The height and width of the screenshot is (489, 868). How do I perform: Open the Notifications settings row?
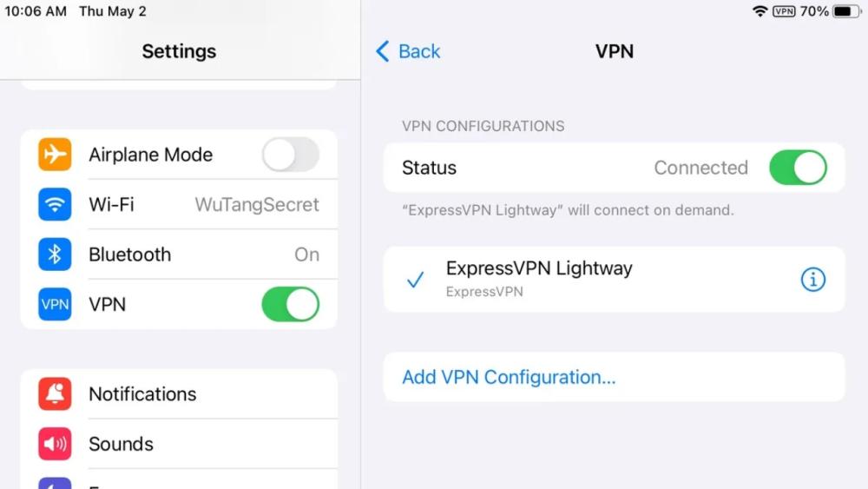(179, 393)
